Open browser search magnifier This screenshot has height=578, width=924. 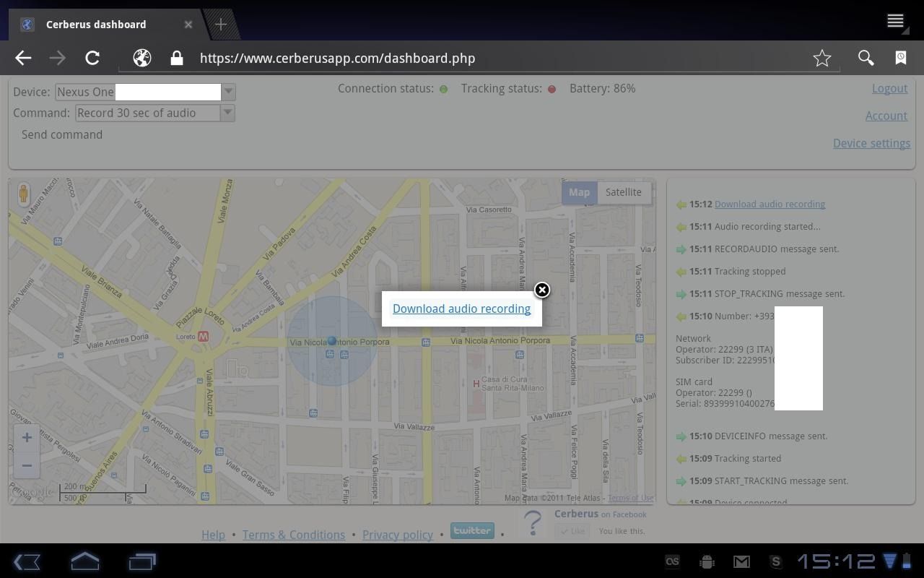point(866,59)
